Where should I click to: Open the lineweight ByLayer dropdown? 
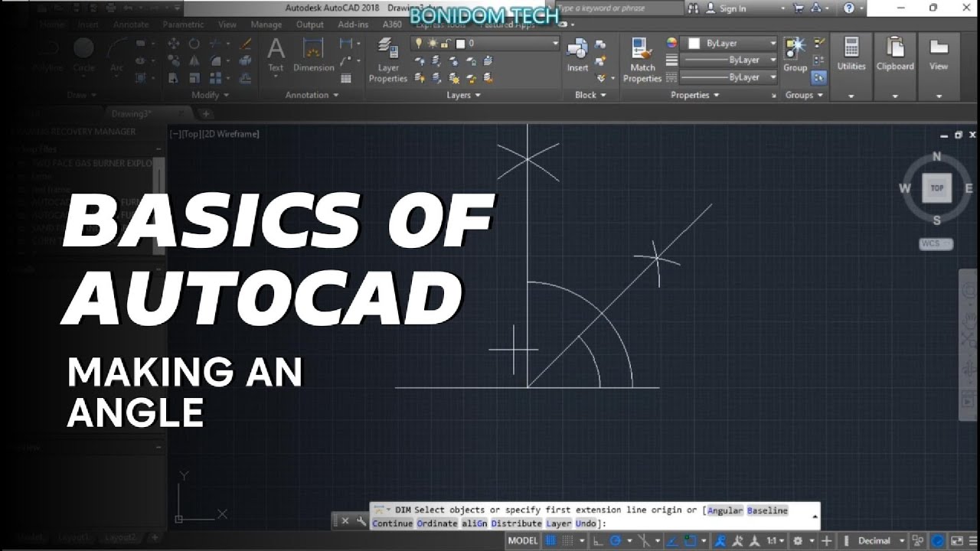coord(730,60)
